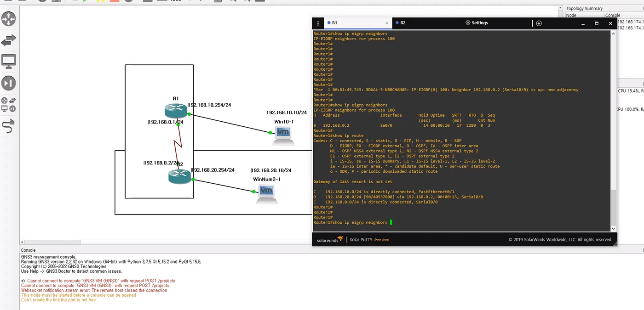The image size is (644, 310).
Task: Click the Topology Summary panel title
Action: 584,8
